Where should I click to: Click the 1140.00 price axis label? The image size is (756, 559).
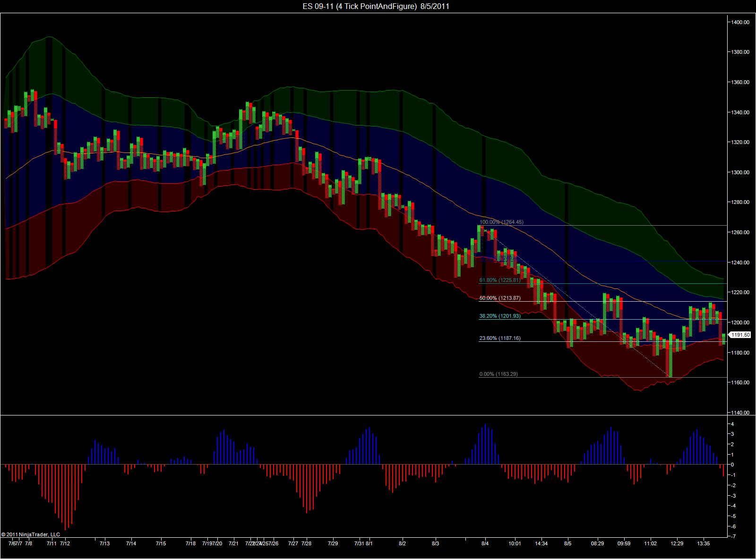click(740, 413)
